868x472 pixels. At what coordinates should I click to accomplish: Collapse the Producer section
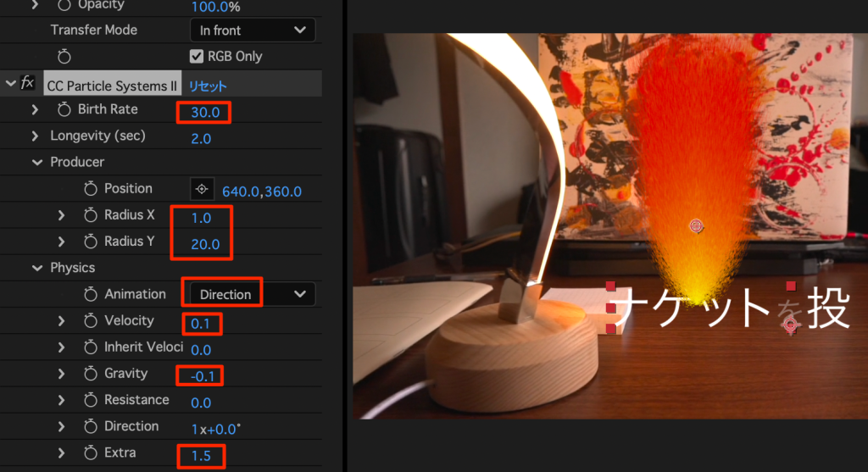(x=36, y=162)
